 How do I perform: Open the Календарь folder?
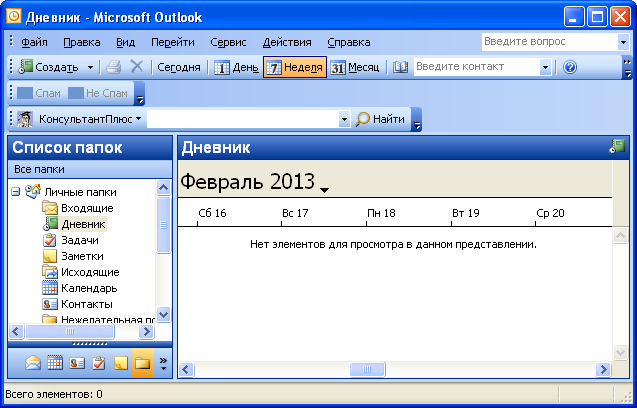[x=89, y=288]
